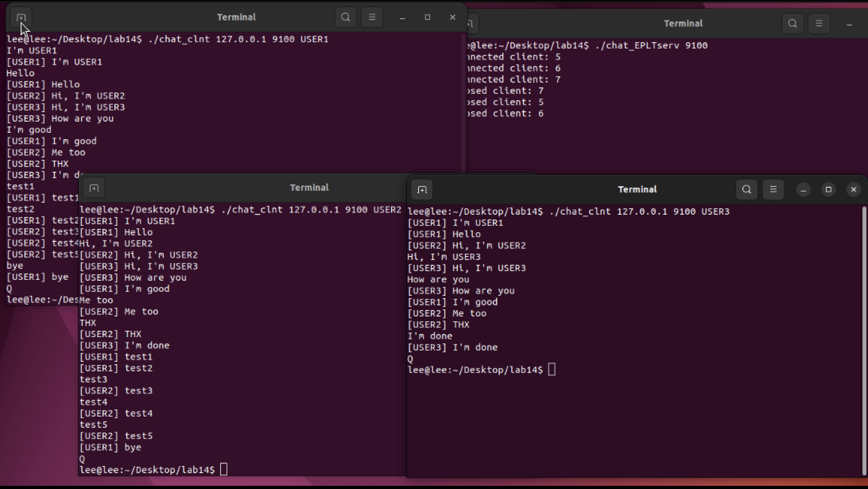Viewport: 868px width, 489px height.
Task: Click the command prompt in the USER2 terminal
Action: click(x=224, y=470)
